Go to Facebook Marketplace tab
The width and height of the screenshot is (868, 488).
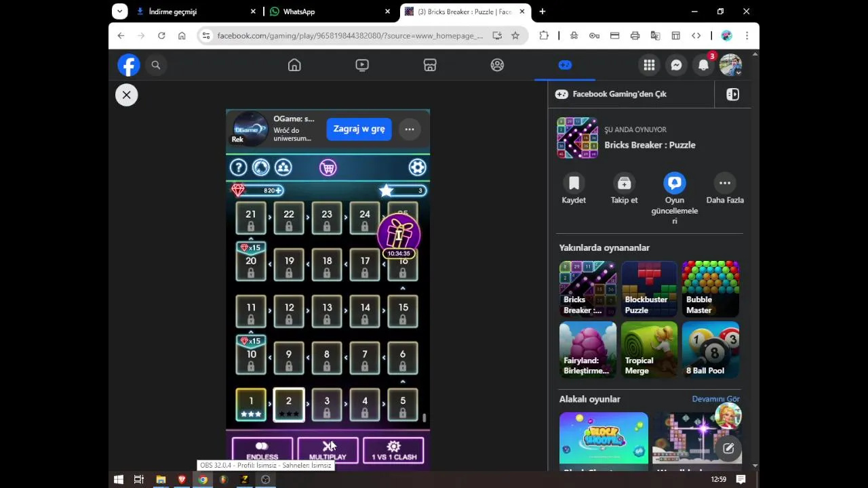[430, 65]
